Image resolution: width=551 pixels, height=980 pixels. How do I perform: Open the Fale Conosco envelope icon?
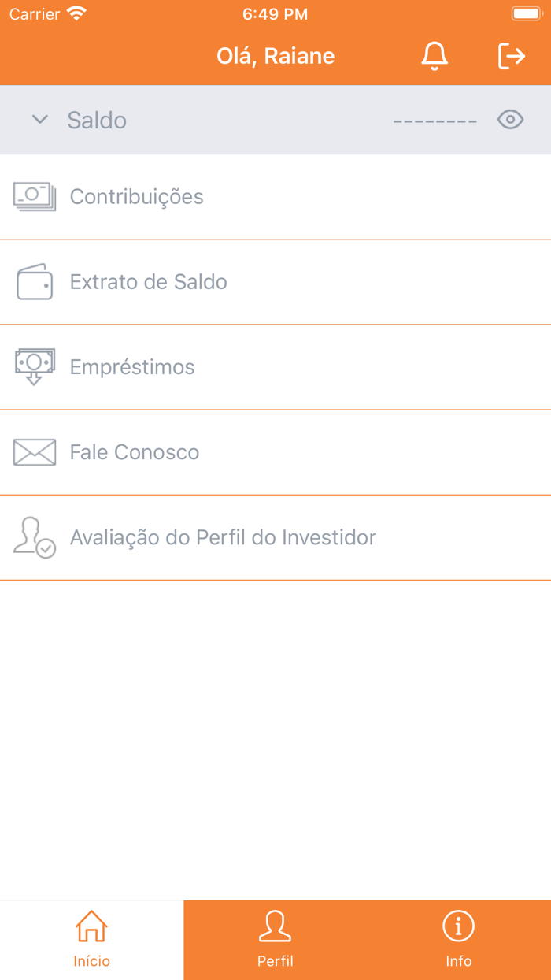(35, 451)
